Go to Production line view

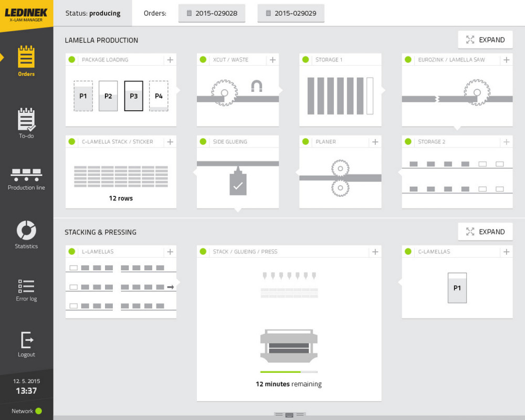[26, 177]
